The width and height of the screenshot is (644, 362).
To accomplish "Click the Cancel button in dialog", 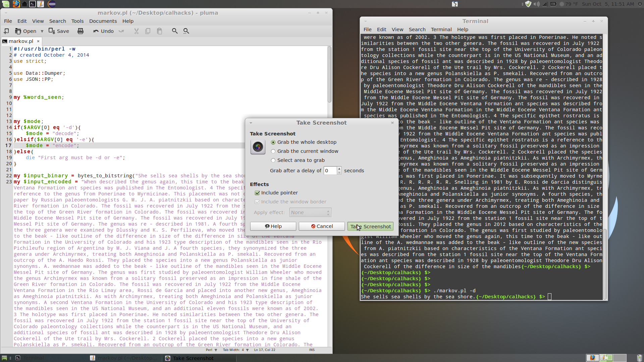I will [x=322, y=227].
